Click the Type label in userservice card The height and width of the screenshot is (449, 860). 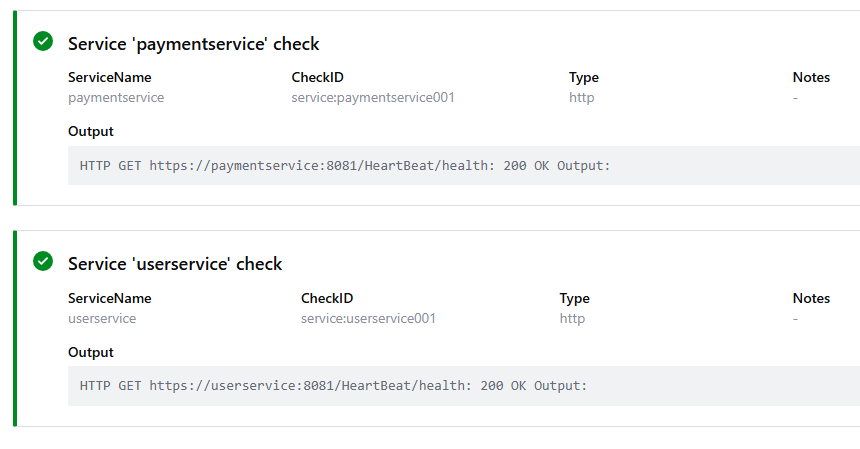tap(574, 298)
